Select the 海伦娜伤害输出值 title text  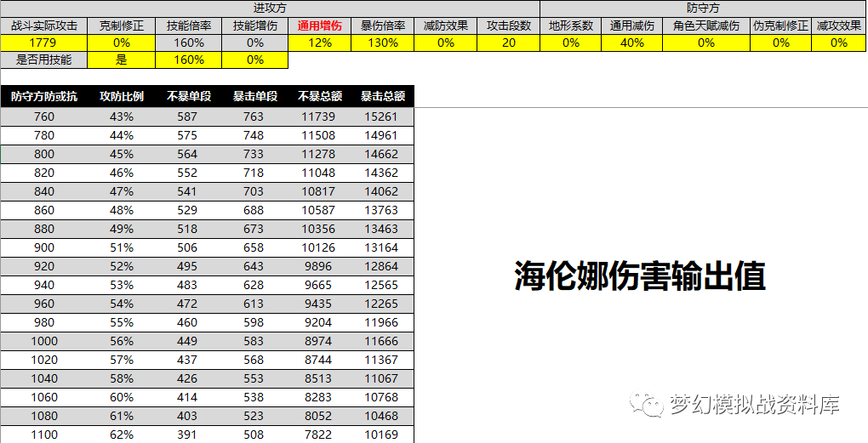(x=640, y=276)
